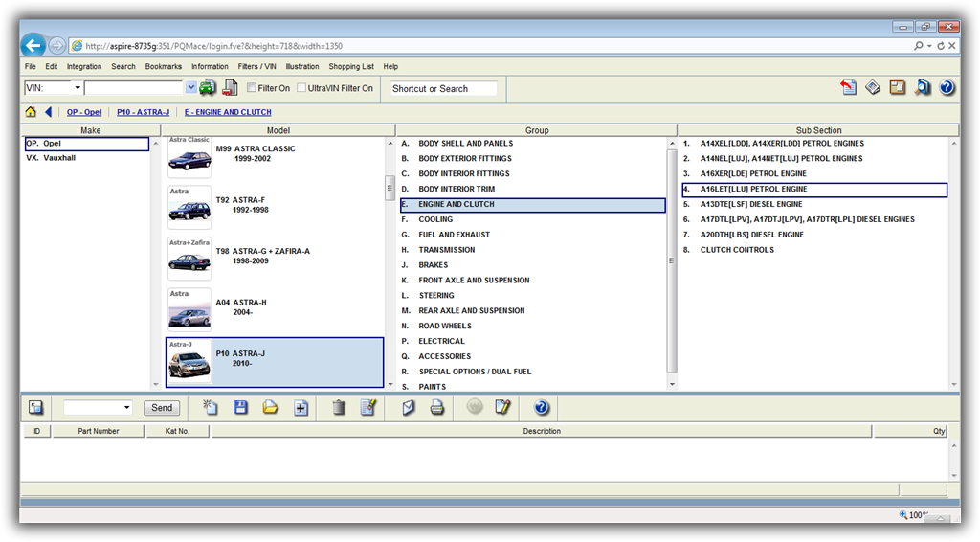
Task: Click the address bar search magnifier icon
Action: [x=918, y=46]
